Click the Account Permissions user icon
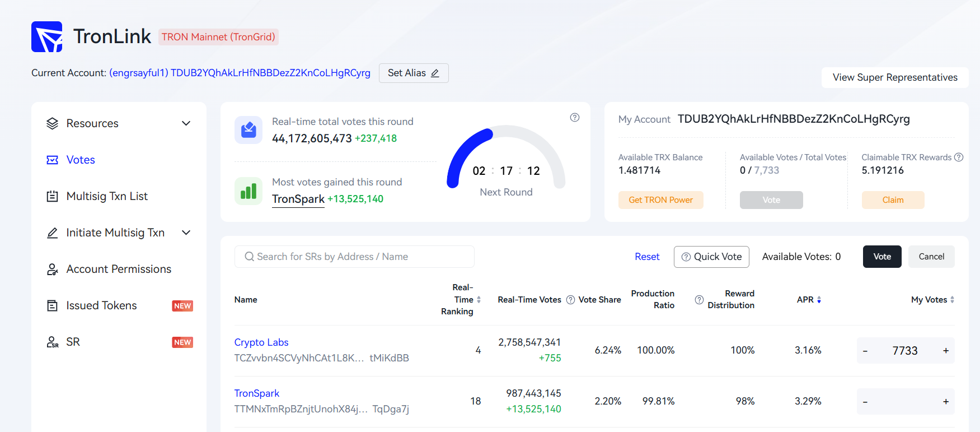 [52, 269]
